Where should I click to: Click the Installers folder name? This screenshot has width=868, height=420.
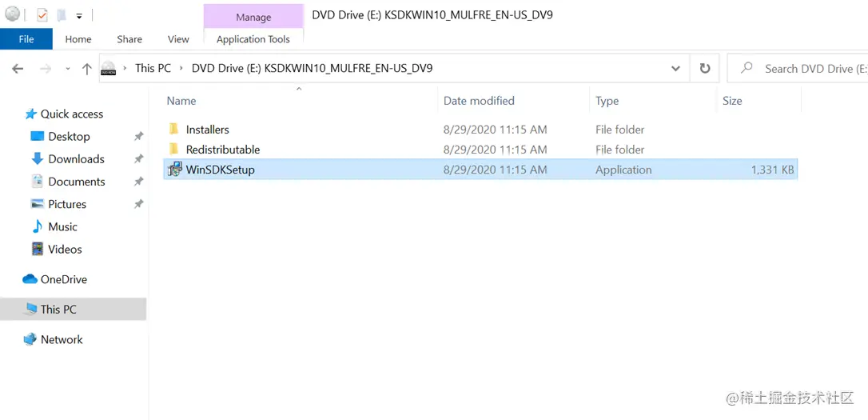pyautogui.click(x=208, y=130)
